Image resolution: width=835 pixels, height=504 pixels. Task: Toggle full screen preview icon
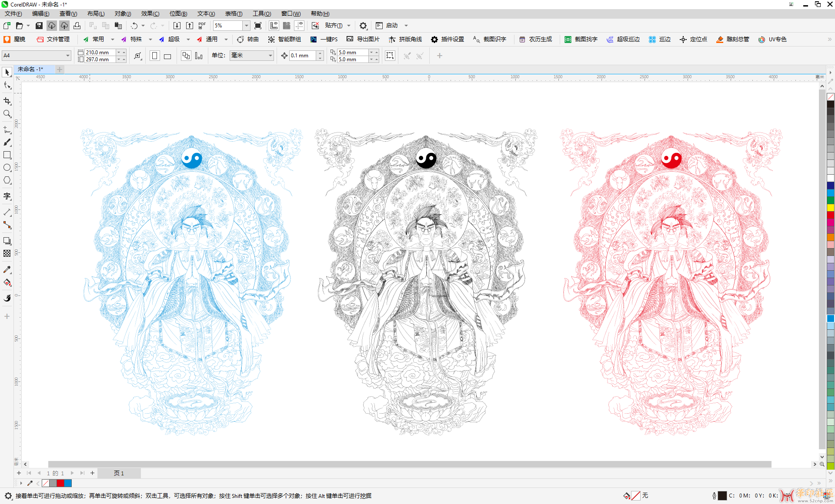tap(258, 26)
